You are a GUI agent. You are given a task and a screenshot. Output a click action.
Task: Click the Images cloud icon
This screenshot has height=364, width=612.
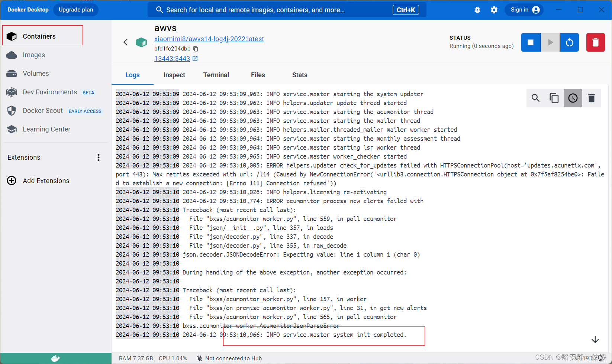pyautogui.click(x=12, y=55)
